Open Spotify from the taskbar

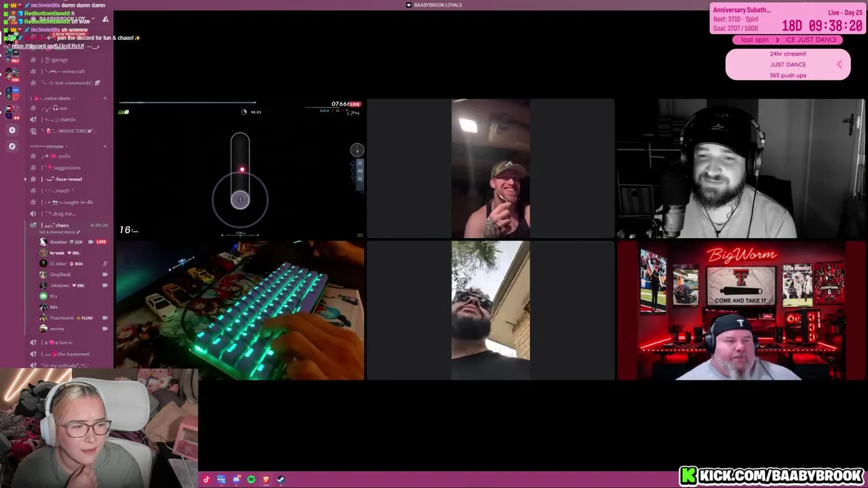tap(251, 480)
